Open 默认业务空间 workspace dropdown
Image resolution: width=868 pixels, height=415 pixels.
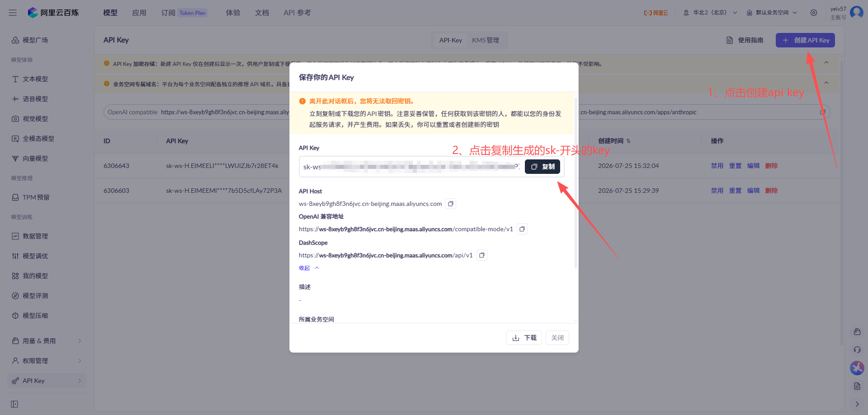[x=772, y=13]
